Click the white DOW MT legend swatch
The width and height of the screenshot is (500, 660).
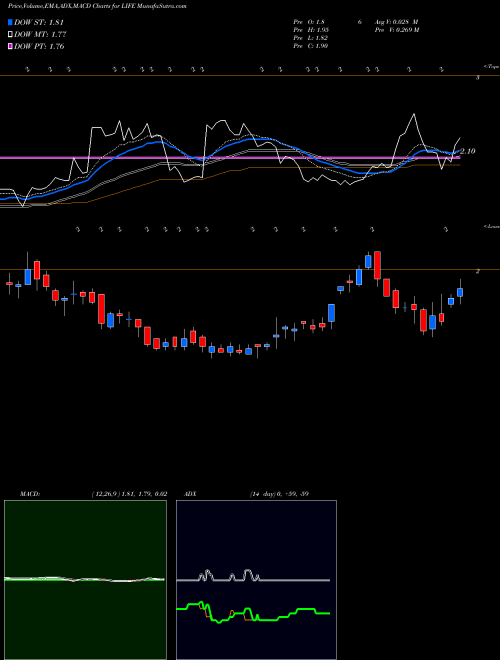coord(10,35)
